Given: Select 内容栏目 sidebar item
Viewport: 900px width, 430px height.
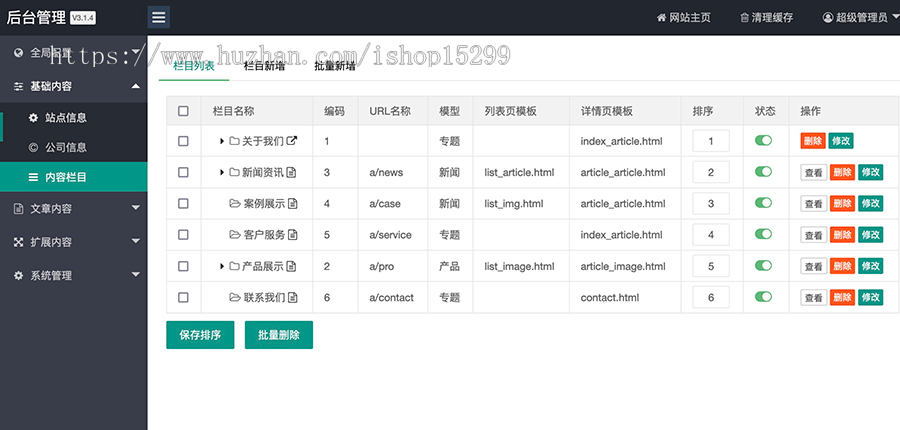Looking at the screenshot, I should [x=73, y=177].
